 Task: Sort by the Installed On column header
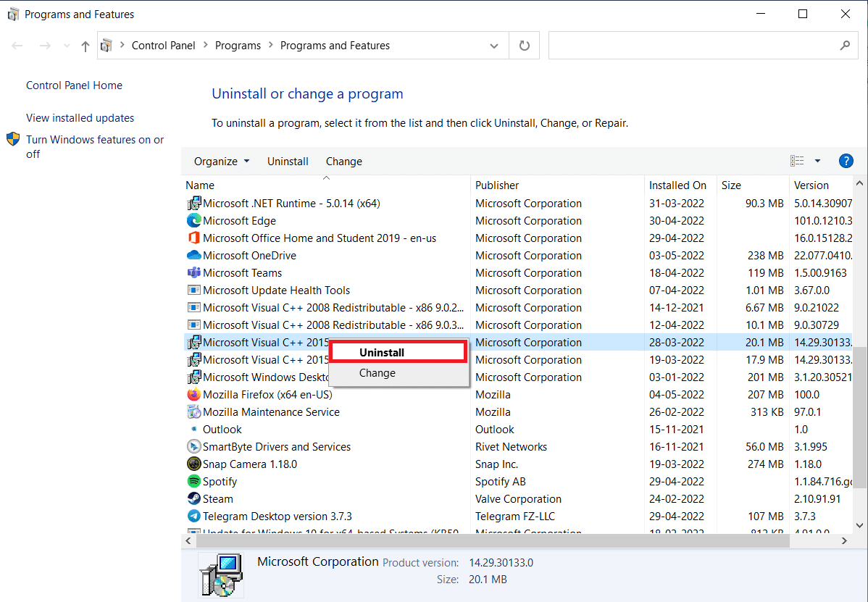click(680, 185)
